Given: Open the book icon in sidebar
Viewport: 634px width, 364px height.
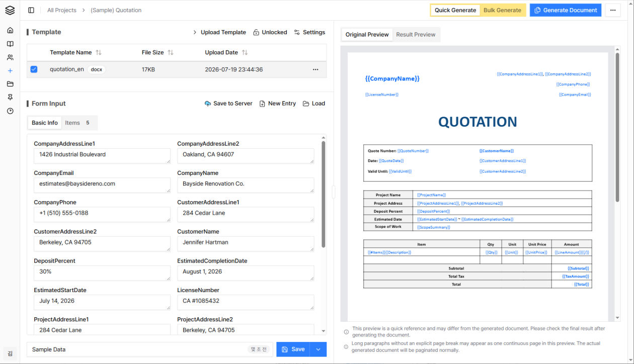Looking at the screenshot, I should [x=10, y=44].
